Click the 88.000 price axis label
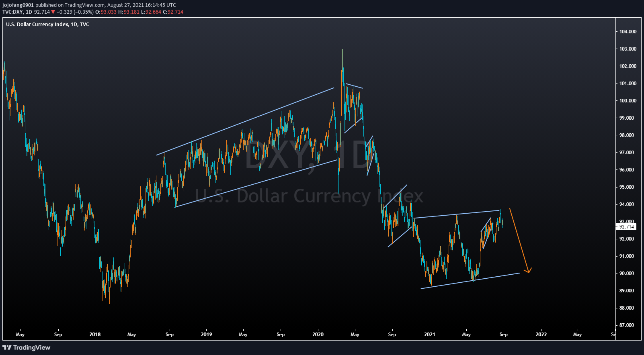This screenshot has width=644, height=355. (628, 308)
